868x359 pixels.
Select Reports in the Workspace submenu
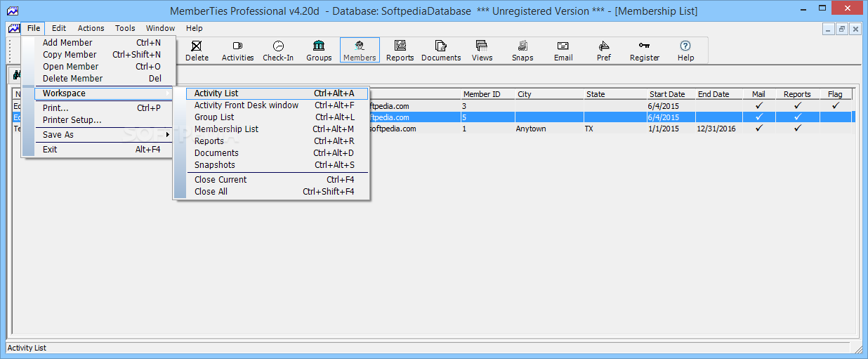(277, 141)
